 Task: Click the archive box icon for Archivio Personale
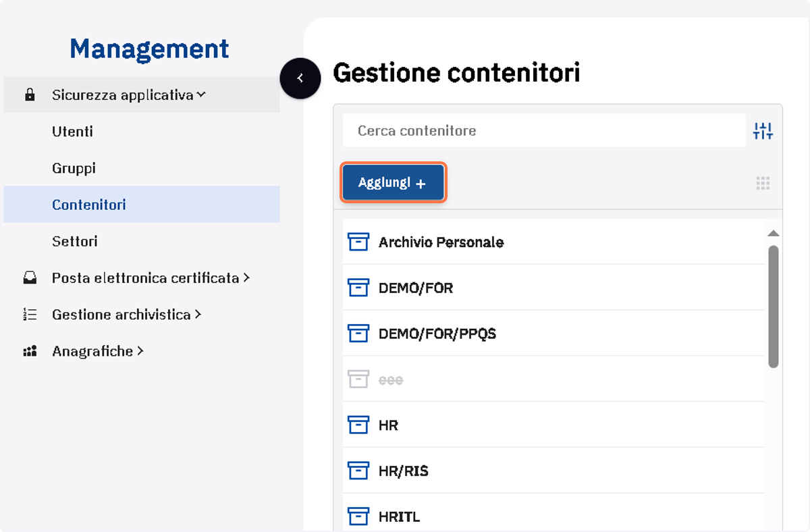pyautogui.click(x=358, y=242)
